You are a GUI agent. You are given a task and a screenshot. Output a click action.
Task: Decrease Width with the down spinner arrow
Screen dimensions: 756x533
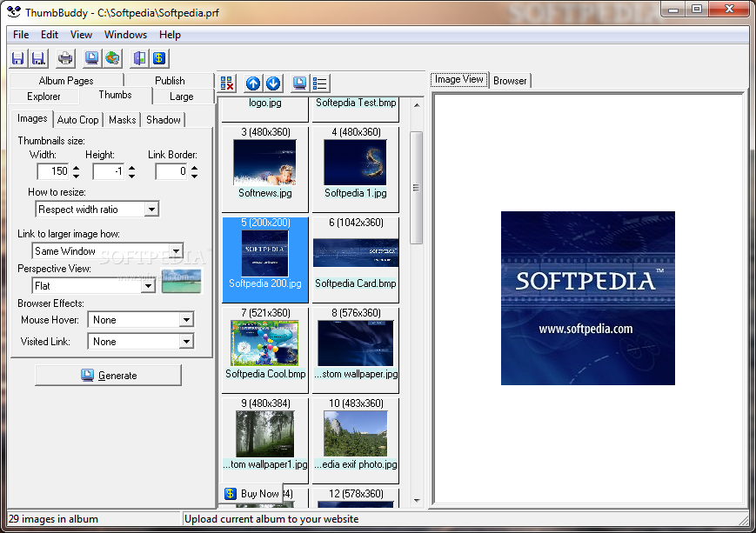click(76, 176)
